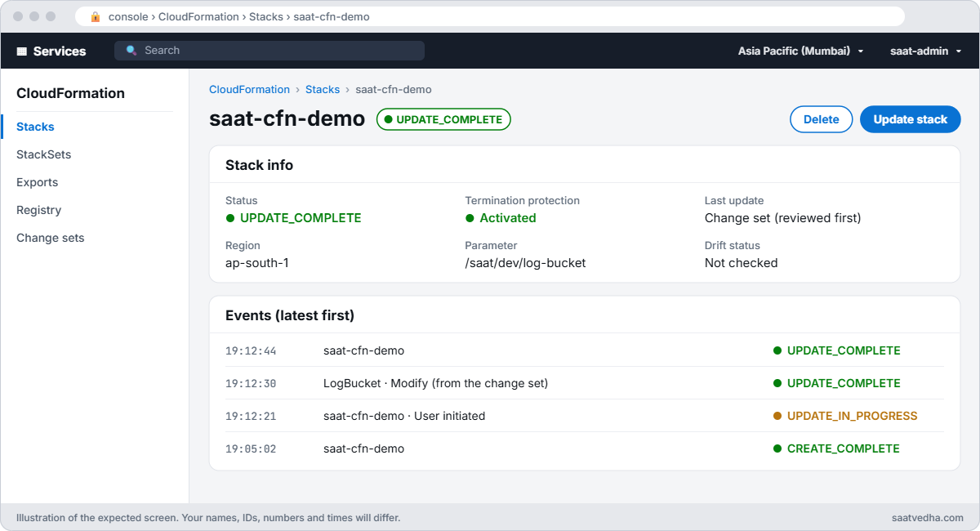Click the UPDATE_COMPLETE badge beside stack title
Viewport: 980px width, 531px height.
443,119
